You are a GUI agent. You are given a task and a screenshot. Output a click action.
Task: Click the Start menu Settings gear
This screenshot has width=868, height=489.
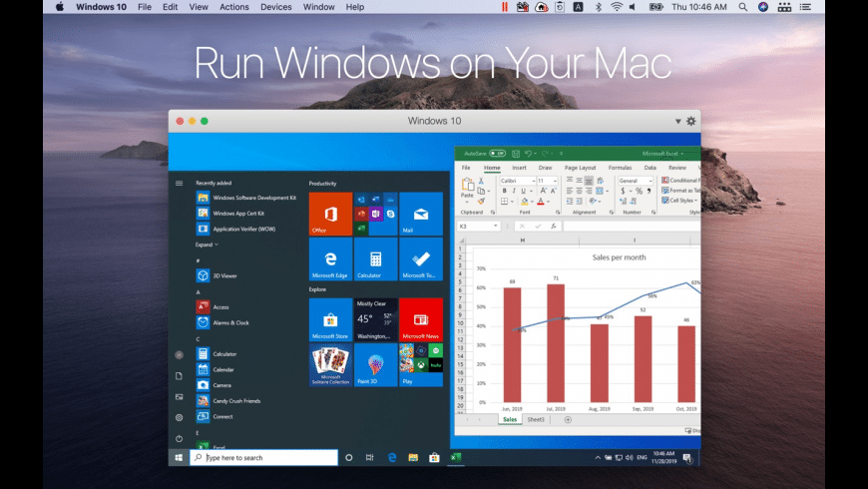(179, 417)
